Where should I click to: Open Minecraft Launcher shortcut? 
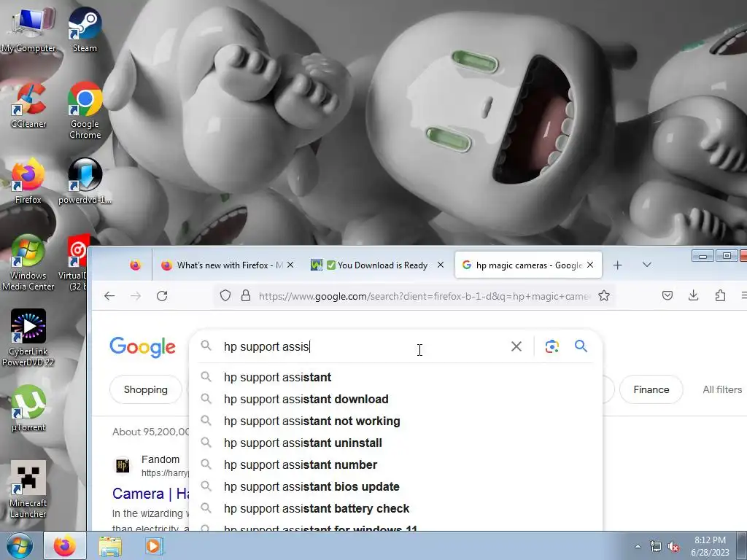28,489
